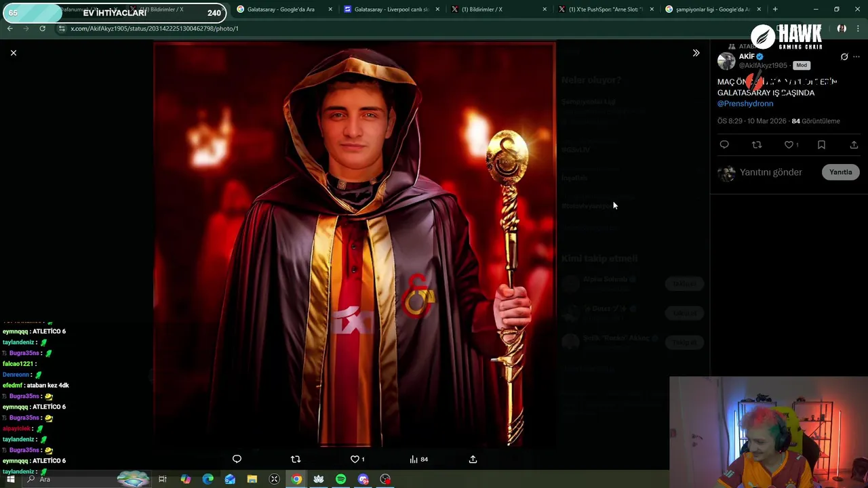Click the 'Yanıtını gönder' reply field
868x488 pixels.
click(x=771, y=172)
